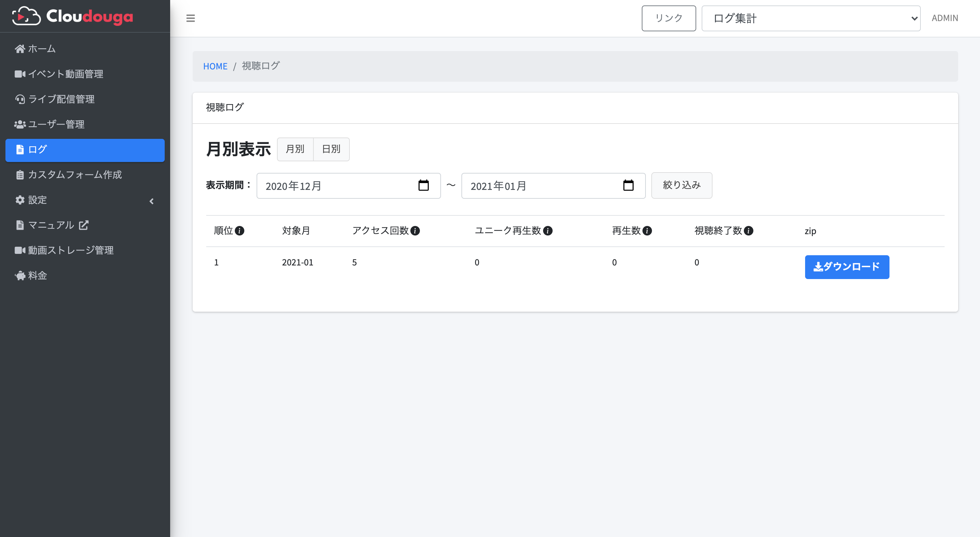Click info icon beside アクセス回数
This screenshot has width=980, height=537.
pos(415,231)
